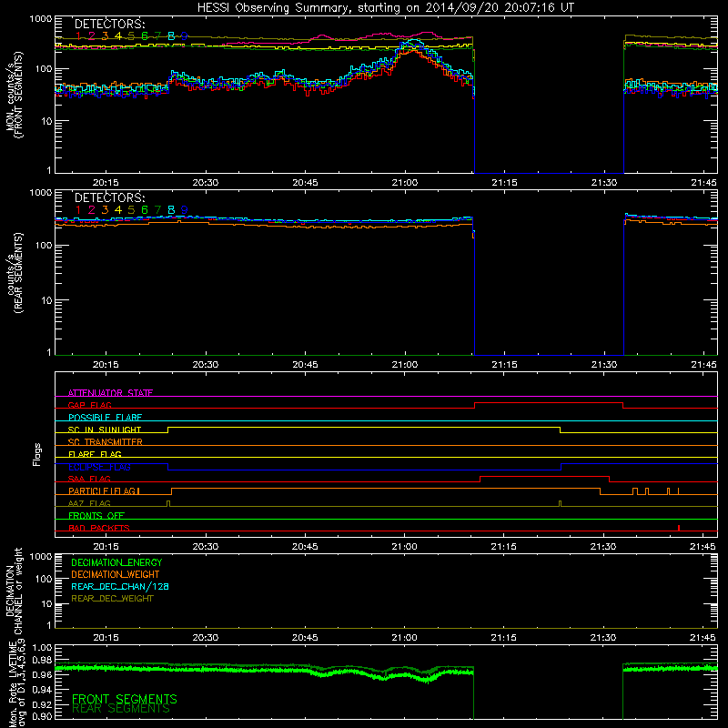The width and height of the screenshot is (728, 728).
Task: Click the FRONTS_OFF flag label
Action: click(x=96, y=515)
